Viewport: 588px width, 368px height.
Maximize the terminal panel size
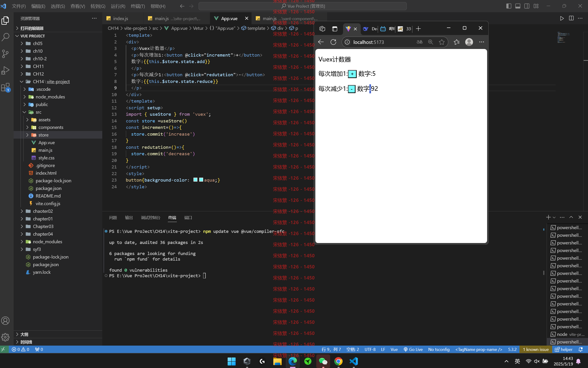pyautogui.click(x=571, y=217)
